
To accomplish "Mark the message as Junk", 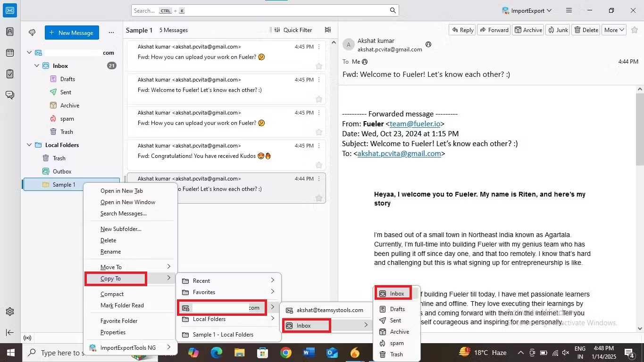I will point(558,30).
